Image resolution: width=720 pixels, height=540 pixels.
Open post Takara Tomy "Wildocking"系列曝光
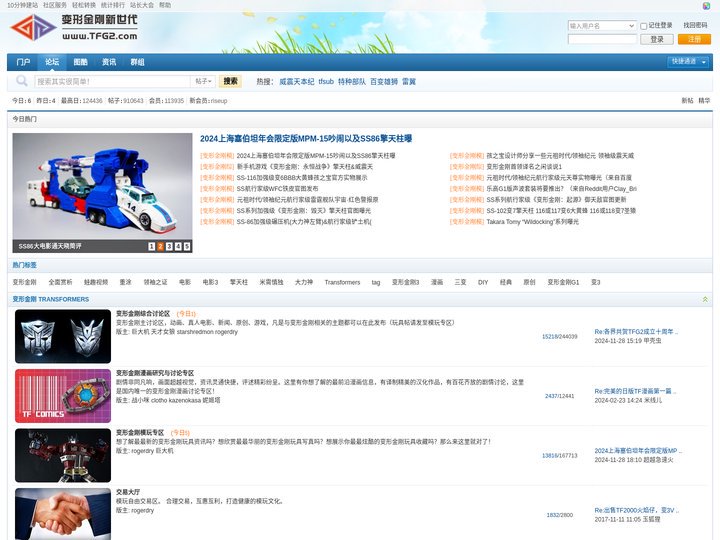click(533, 222)
